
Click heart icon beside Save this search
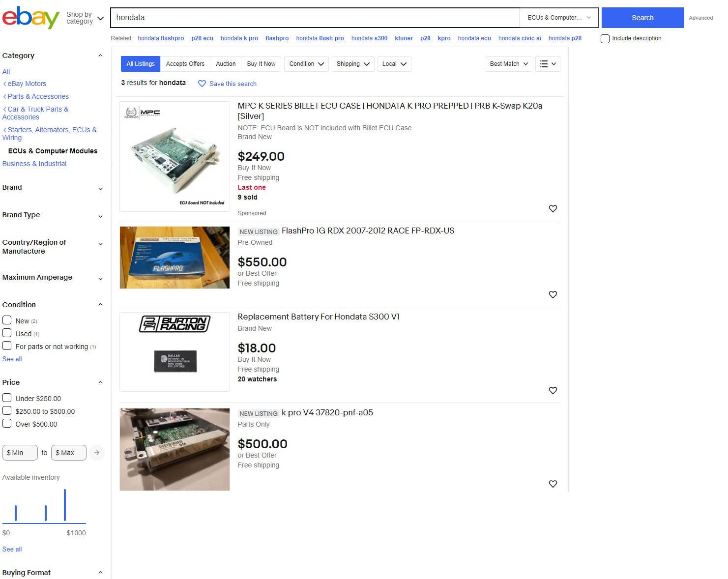202,84
